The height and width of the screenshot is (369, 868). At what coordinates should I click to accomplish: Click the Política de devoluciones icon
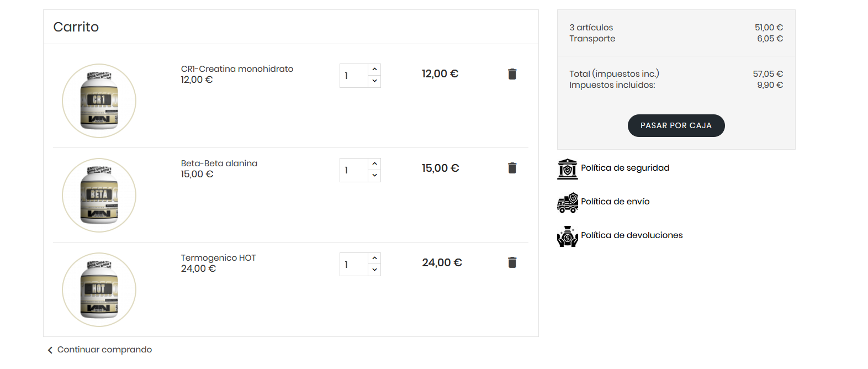567,236
